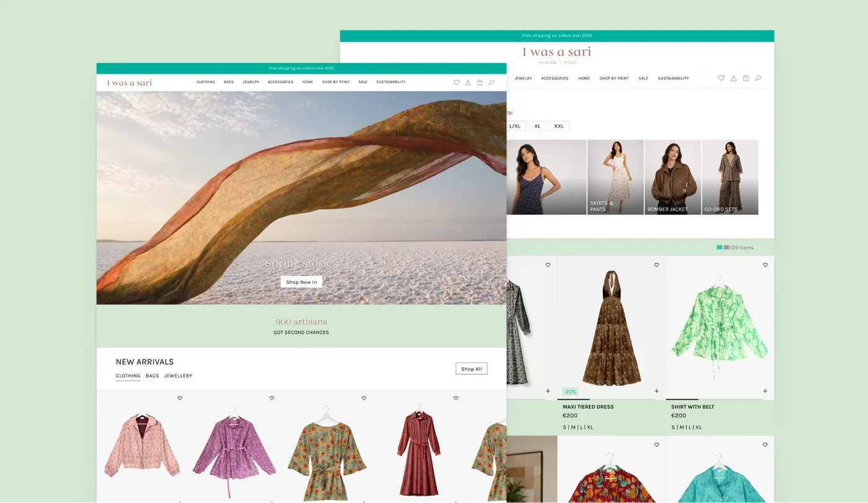
Task: Open the BOMBER JACKET category thumbnail
Action: click(x=673, y=177)
